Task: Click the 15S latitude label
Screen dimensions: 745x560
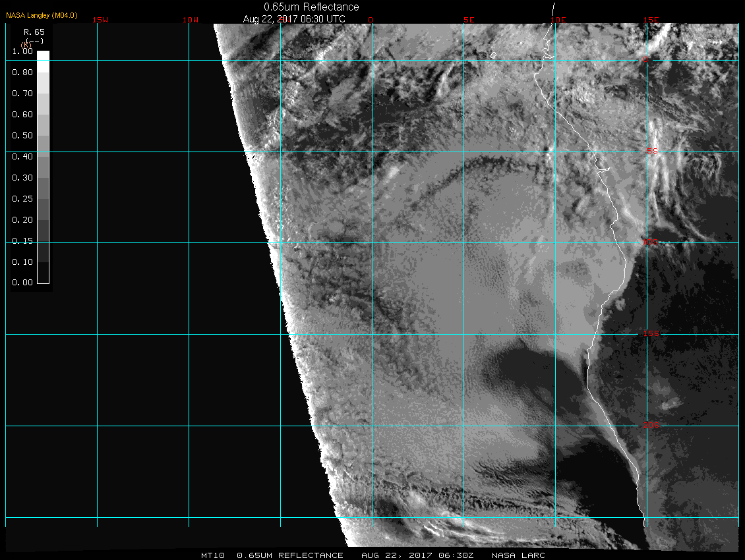Action: point(651,333)
